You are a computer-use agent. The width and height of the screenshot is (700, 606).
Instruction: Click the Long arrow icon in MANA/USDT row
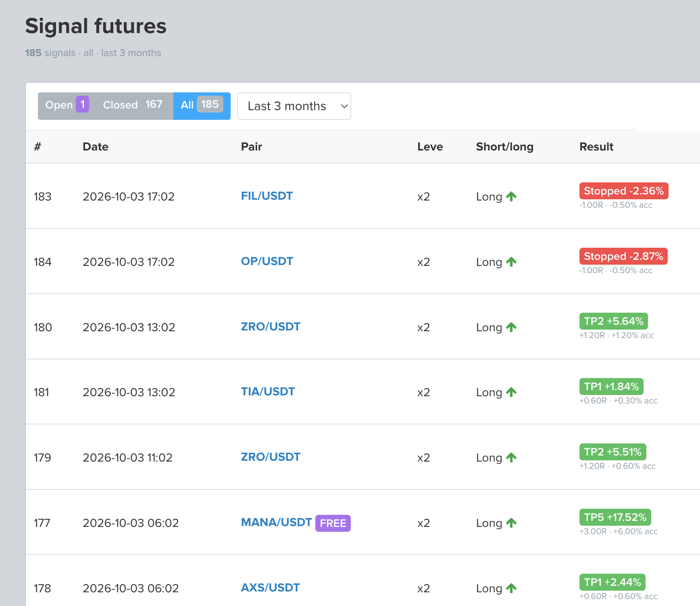pyautogui.click(x=511, y=523)
